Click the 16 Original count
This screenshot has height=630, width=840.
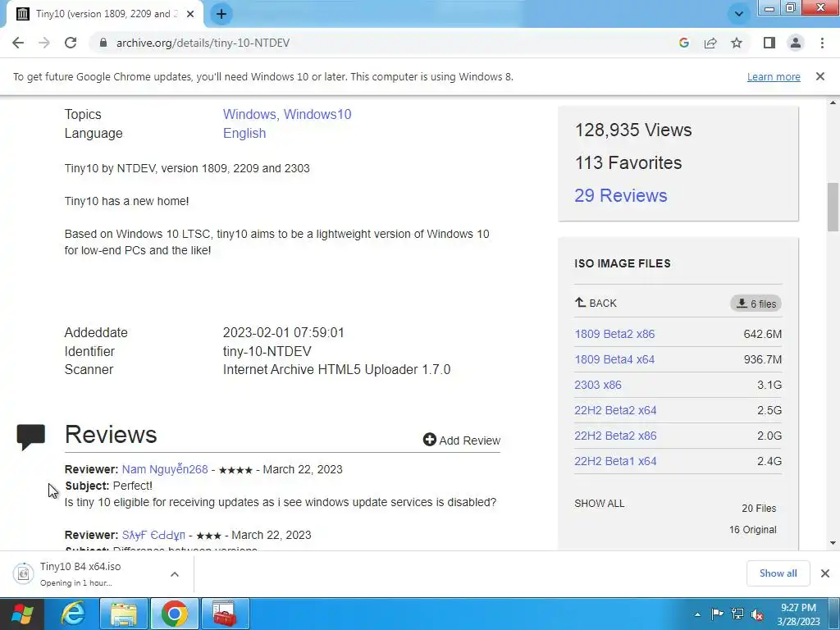pos(753,530)
